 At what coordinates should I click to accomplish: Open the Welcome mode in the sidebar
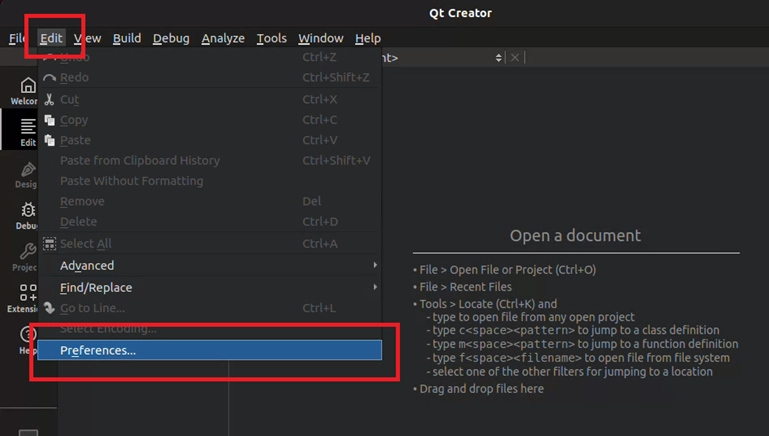pyautogui.click(x=27, y=89)
